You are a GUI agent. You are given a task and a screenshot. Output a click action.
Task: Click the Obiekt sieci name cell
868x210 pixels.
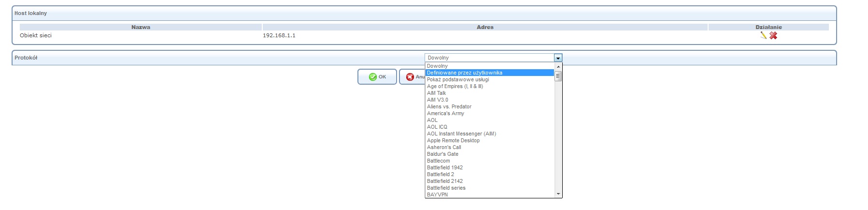[36, 35]
